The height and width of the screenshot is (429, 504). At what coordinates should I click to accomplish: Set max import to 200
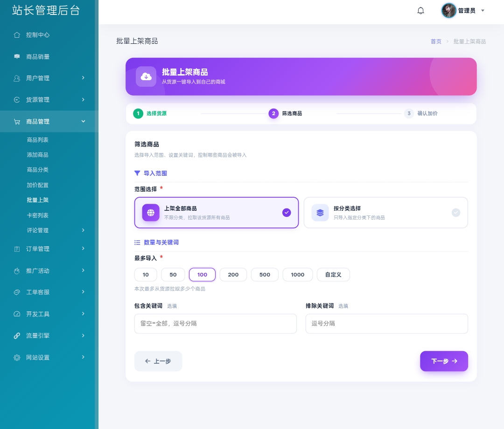coord(233,275)
